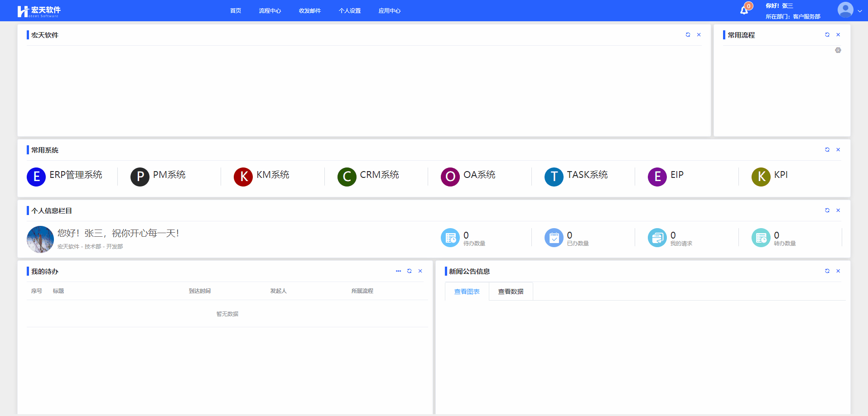
Task: Expand the user account dropdown arrow
Action: coord(859,11)
